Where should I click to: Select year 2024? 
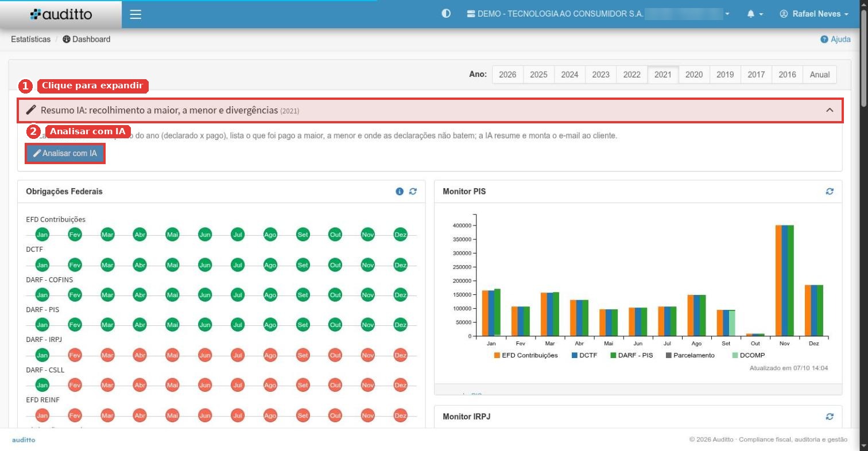click(x=569, y=75)
